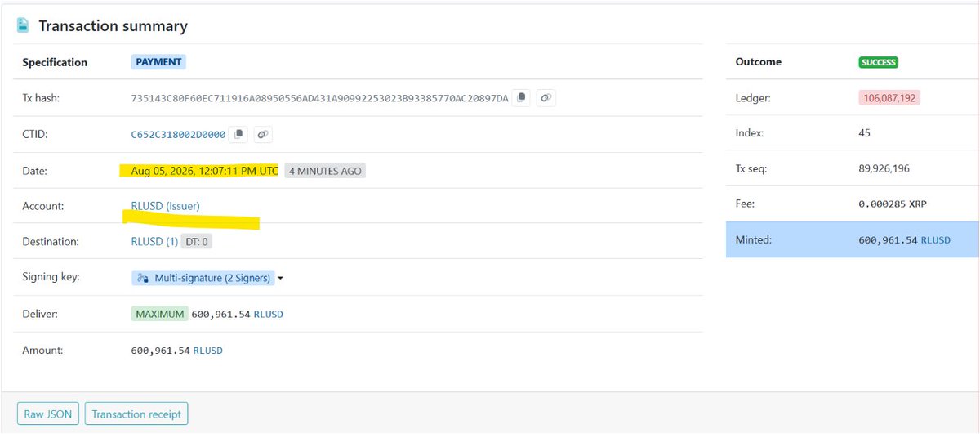Click the Tx seq value 89,926,196
Viewport: 980px width, 434px height.
[884, 168]
